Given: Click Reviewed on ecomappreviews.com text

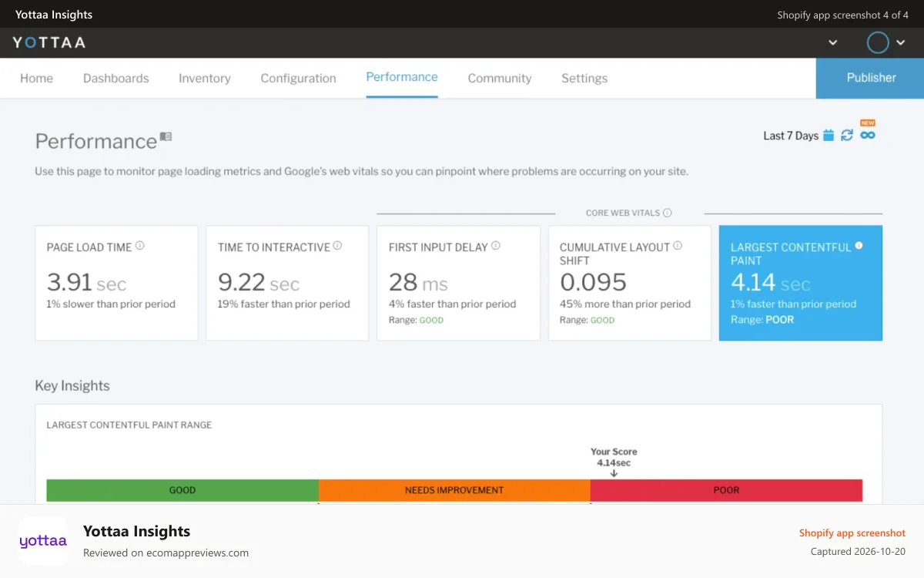Looking at the screenshot, I should coord(166,553).
